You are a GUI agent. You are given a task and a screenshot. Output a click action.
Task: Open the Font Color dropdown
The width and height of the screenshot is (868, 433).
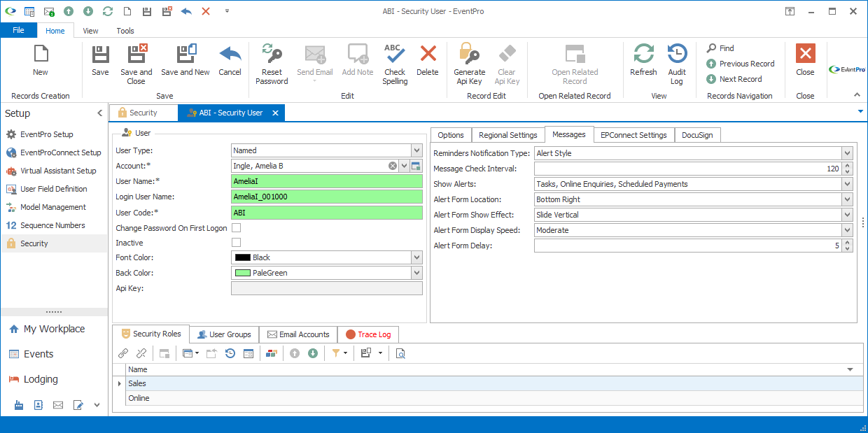click(x=416, y=257)
